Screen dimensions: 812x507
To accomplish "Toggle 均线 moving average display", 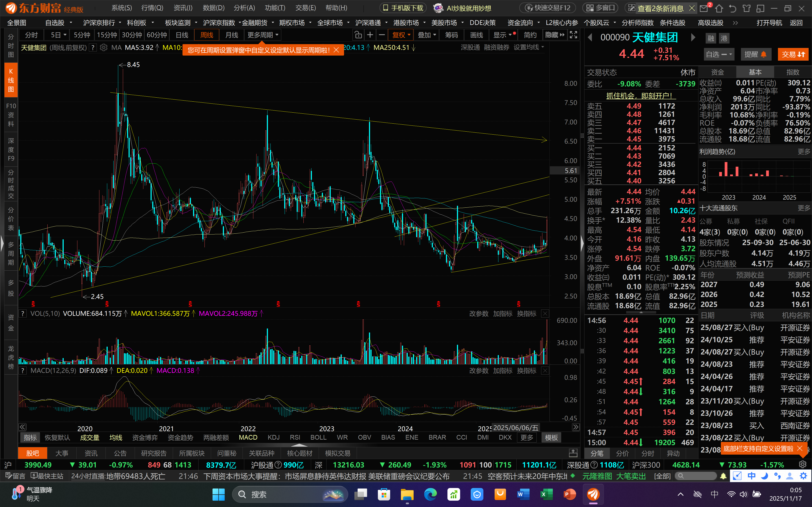I will click(x=116, y=437).
